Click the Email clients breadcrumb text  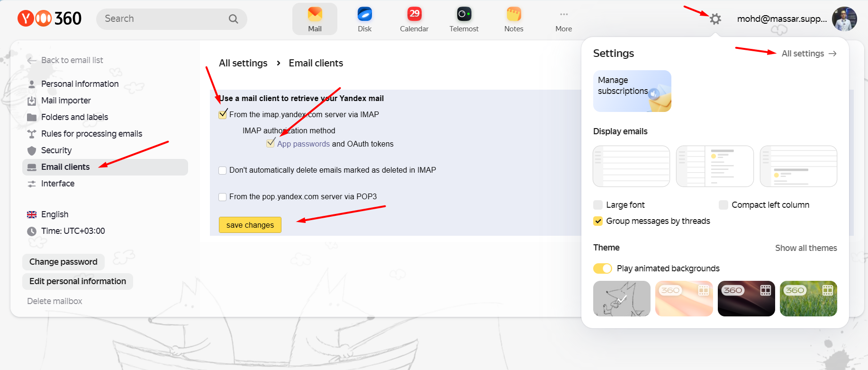(316, 63)
